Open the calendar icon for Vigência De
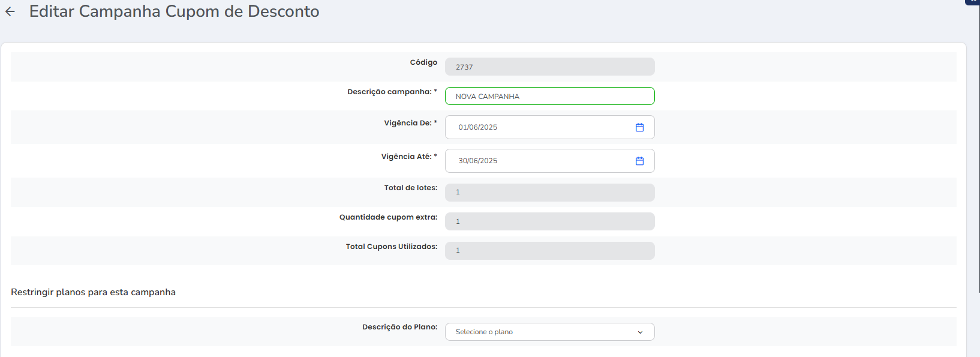 pos(639,127)
